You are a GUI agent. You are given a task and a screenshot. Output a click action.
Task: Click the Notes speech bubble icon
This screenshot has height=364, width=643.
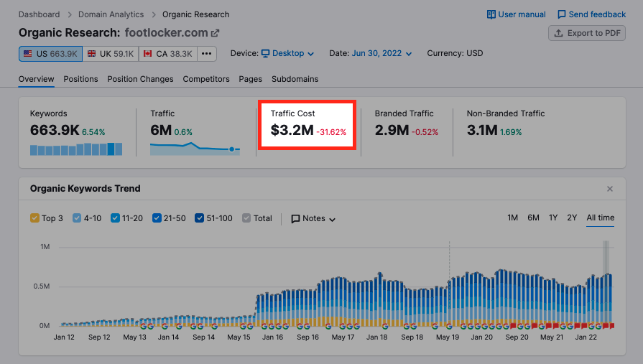pos(295,219)
